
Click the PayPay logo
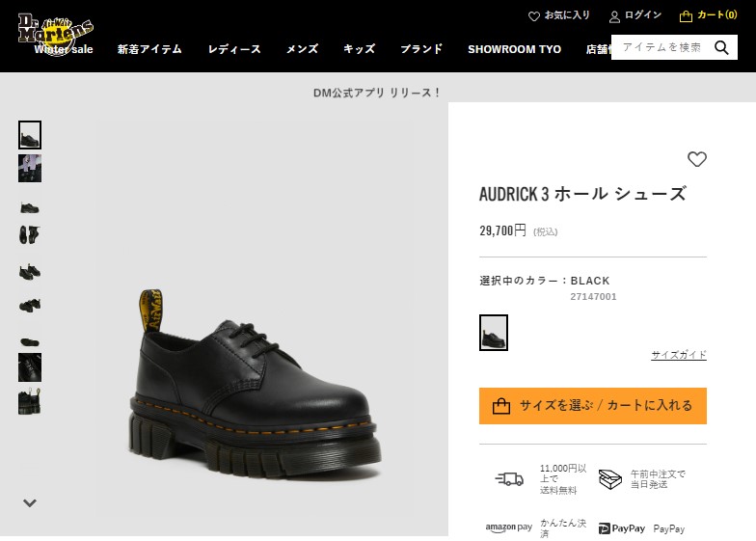[622, 528]
